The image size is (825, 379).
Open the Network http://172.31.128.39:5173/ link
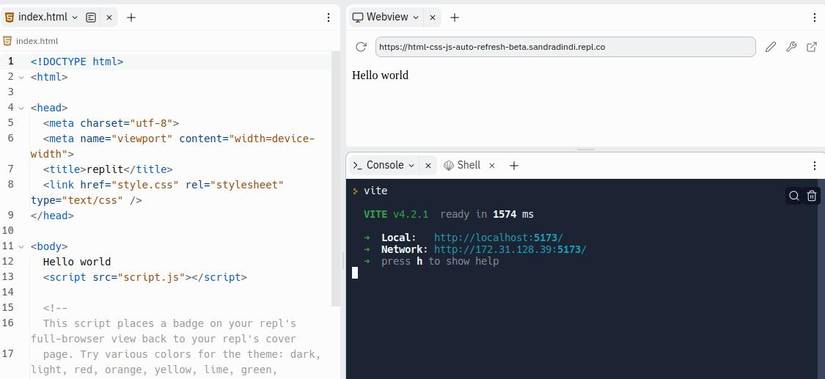[x=510, y=250]
